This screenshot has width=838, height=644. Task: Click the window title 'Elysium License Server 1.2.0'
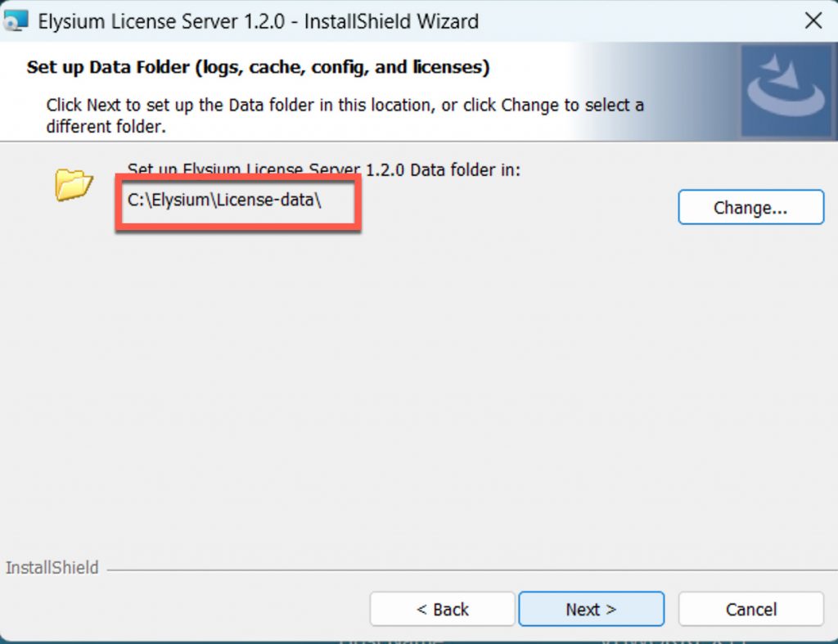162,21
